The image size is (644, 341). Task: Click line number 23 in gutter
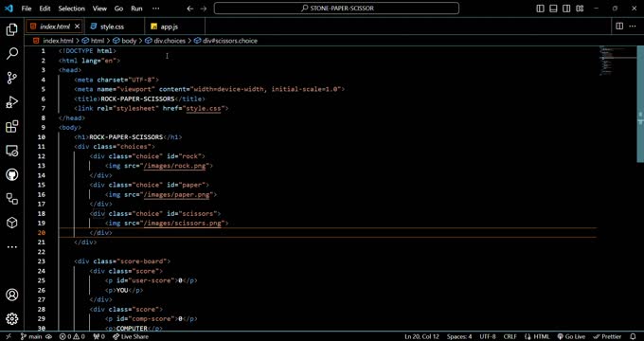coord(41,261)
